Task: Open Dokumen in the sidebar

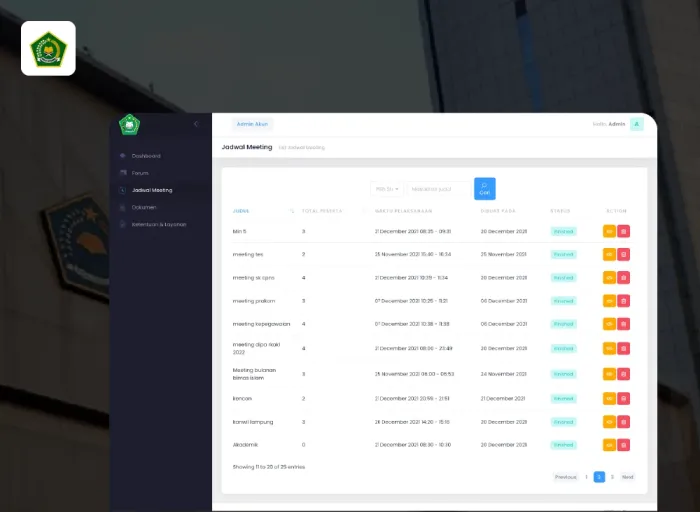Action: click(144, 207)
